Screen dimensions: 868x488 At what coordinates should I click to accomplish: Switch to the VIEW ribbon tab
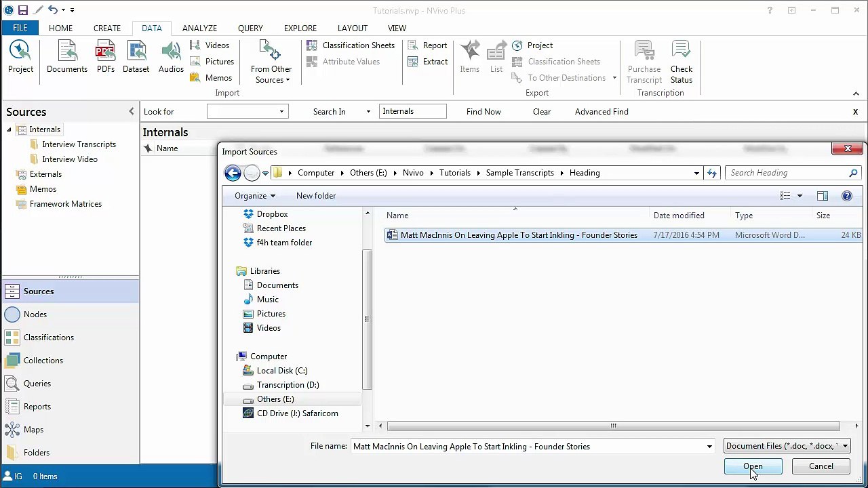tap(397, 28)
